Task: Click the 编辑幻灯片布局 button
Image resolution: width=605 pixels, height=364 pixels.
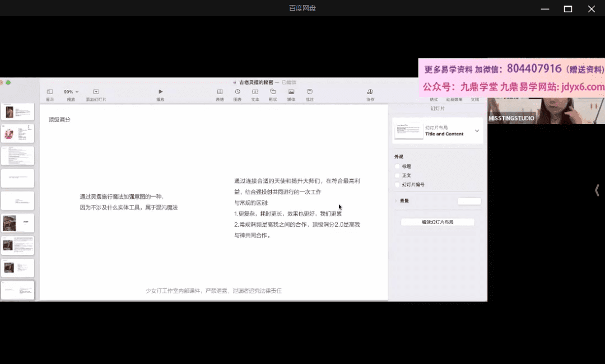Action: 438,222
